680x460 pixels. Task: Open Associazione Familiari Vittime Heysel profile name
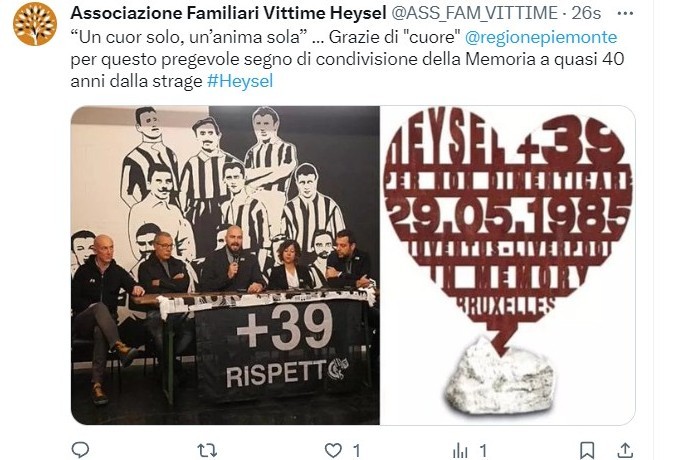pos(228,13)
